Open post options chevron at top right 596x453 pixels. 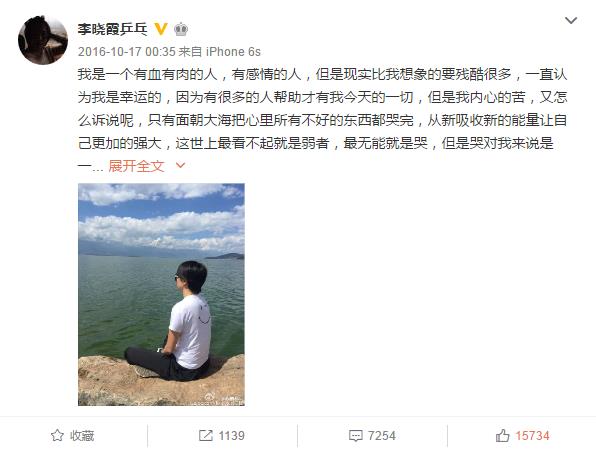coord(571,21)
